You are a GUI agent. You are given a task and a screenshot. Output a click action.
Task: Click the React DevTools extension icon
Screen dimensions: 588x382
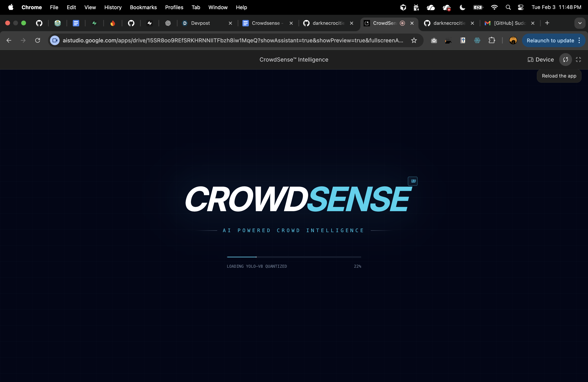[477, 41]
